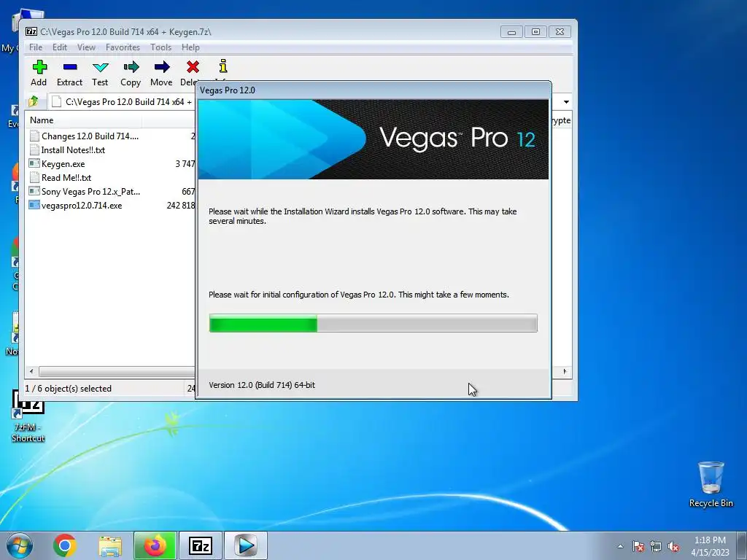Show hidden tray icons arrow
Image resolution: width=747 pixels, height=560 pixels.
coord(620,547)
